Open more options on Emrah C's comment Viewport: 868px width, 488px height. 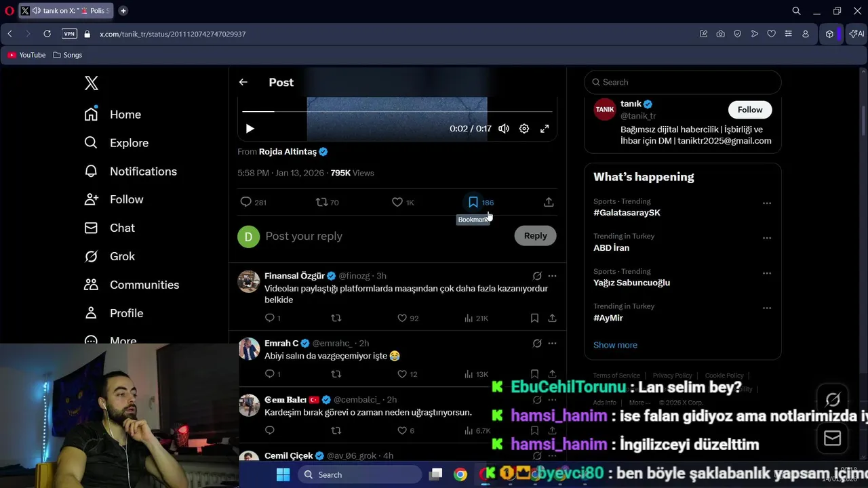552,344
